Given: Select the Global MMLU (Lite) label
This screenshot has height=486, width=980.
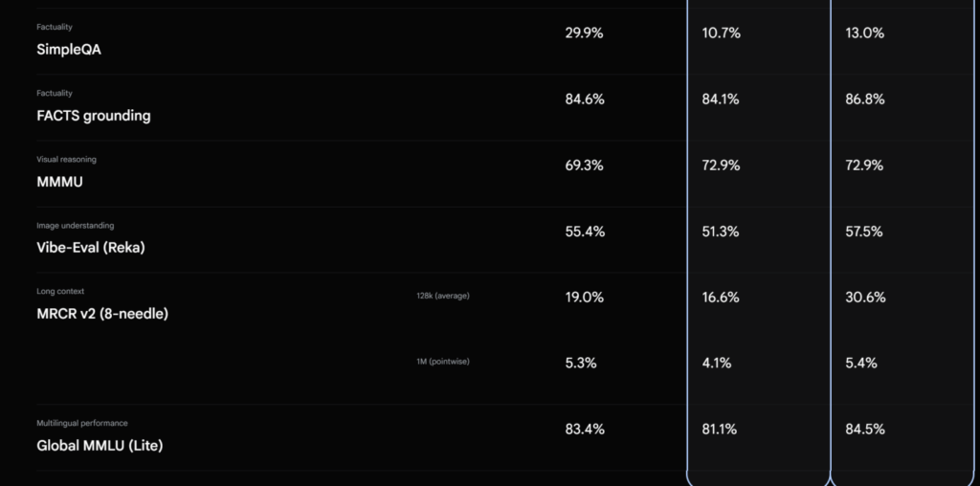Looking at the screenshot, I should pyautogui.click(x=100, y=446).
